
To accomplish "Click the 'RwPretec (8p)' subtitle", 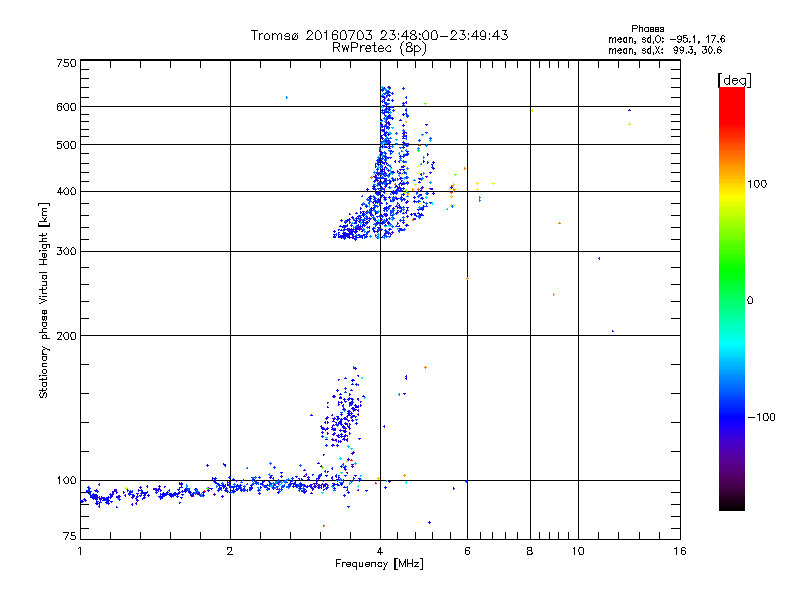I will pyautogui.click(x=379, y=48).
